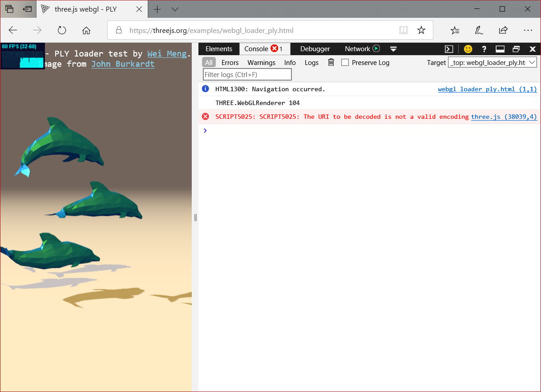Add page to favorites star
The width and height of the screenshot is (541, 392).
[421, 30]
